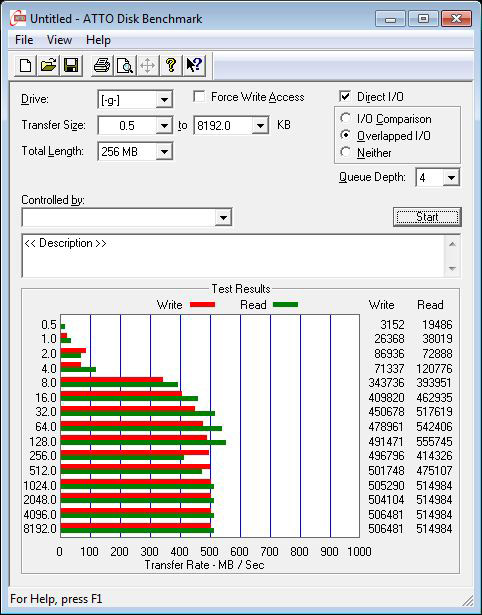The height and width of the screenshot is (615, 482).
Task: Open the View menu
Action: coord(59,40)
